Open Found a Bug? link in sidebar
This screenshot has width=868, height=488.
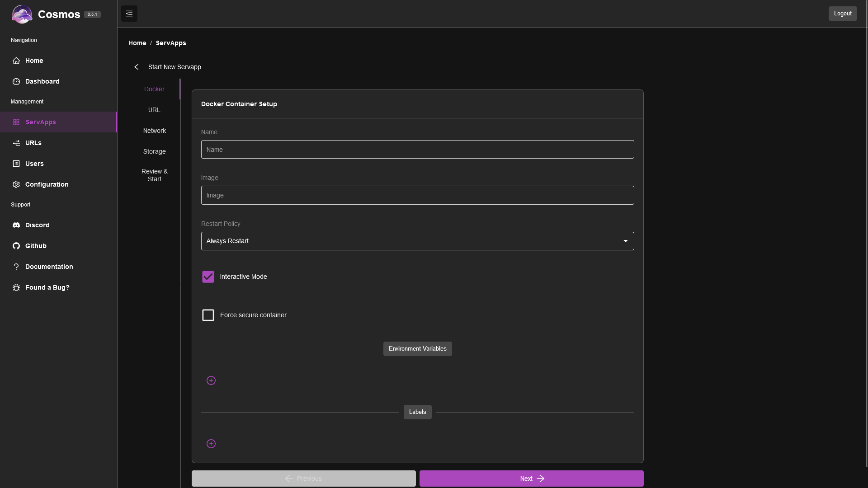point(58,287)
